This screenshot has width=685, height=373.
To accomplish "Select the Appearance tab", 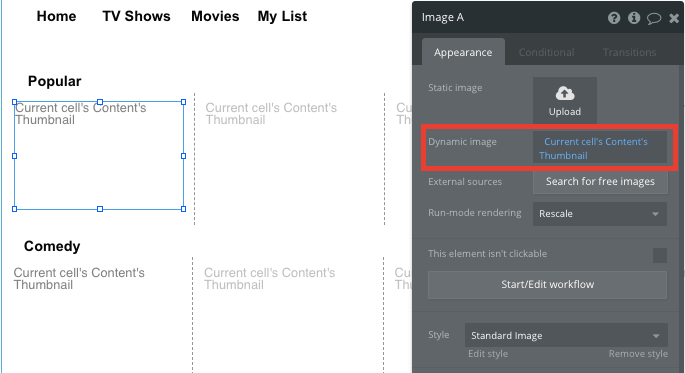I will tap(463, 52).
